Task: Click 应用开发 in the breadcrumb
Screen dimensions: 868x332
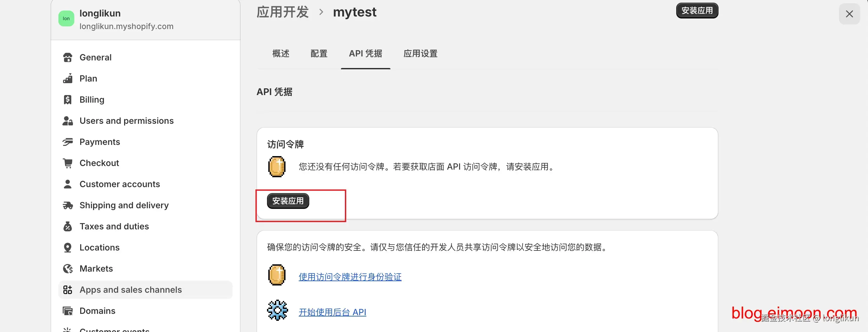Action: pos(283,12)
